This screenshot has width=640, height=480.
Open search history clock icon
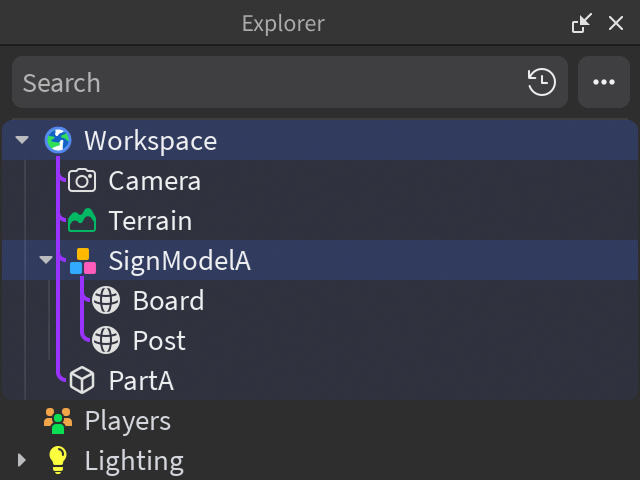point(542,82)
